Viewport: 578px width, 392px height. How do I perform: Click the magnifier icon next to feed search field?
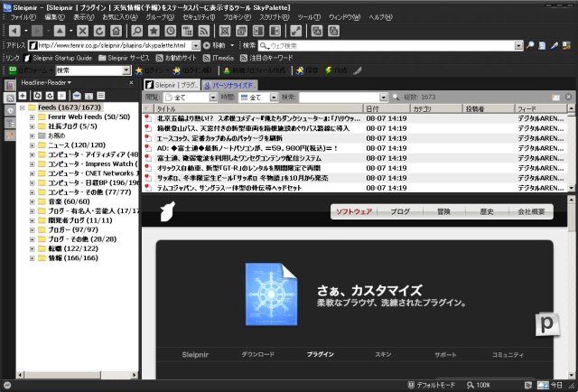(396, 97)
